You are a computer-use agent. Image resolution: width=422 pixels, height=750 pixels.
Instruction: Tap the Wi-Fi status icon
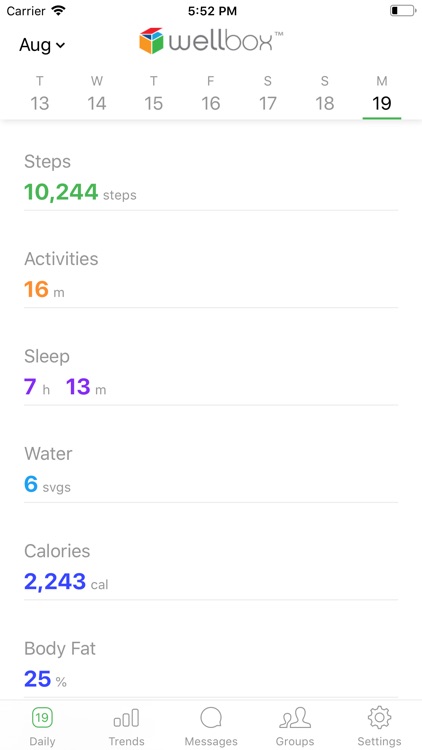59,11
